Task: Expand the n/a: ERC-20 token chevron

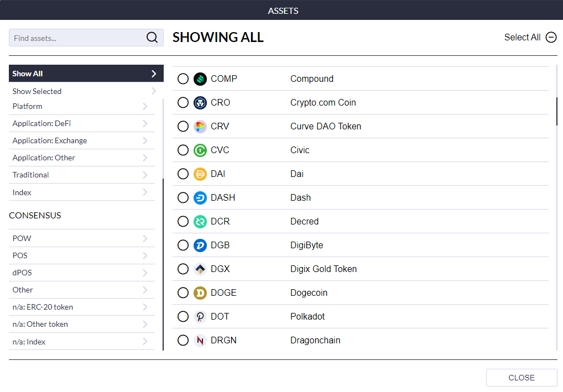Action: 145,307
